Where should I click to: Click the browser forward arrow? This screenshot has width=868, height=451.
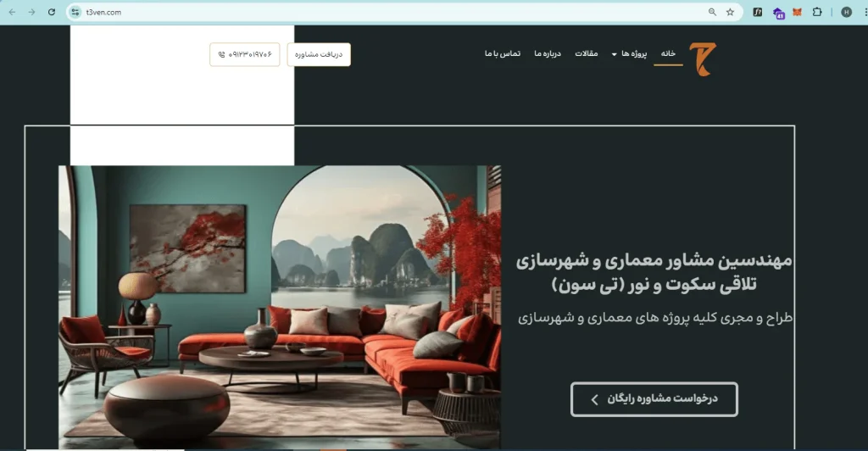[x=31, y=12]
